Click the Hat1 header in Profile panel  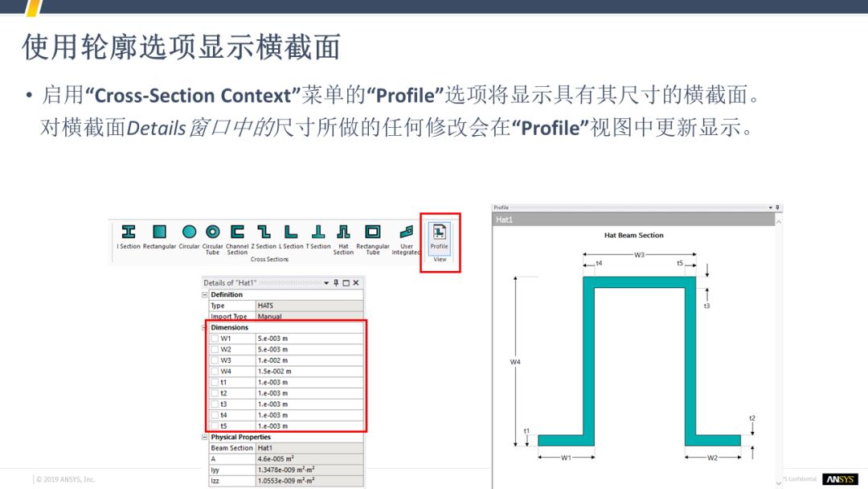(633, 220)
